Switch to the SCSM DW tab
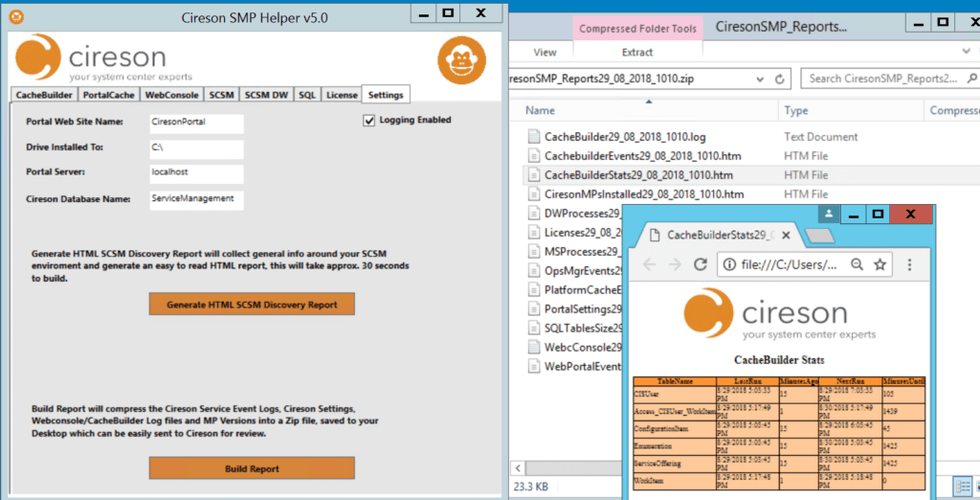Viewport: 980px width, 500px height. 266,95
